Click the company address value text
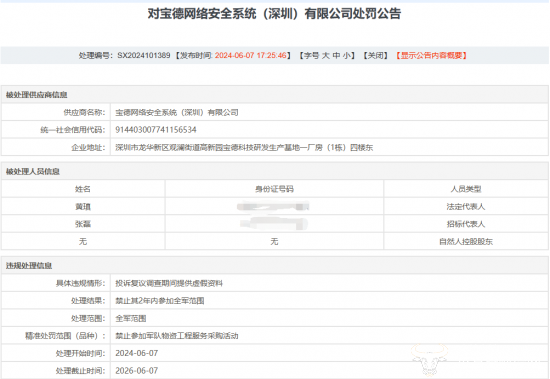Viewport: 550px width, 379px height. (244, 147)
